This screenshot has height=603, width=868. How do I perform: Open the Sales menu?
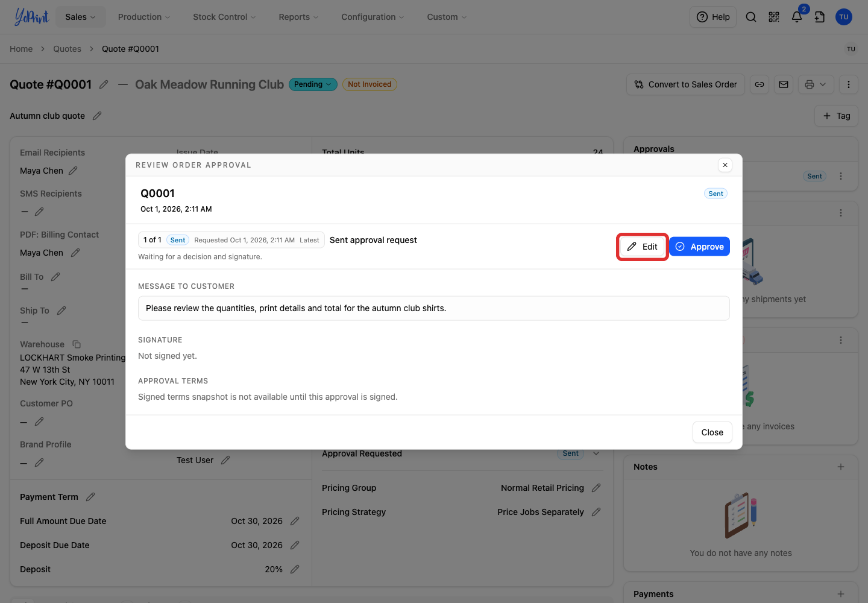pos(81,17)
